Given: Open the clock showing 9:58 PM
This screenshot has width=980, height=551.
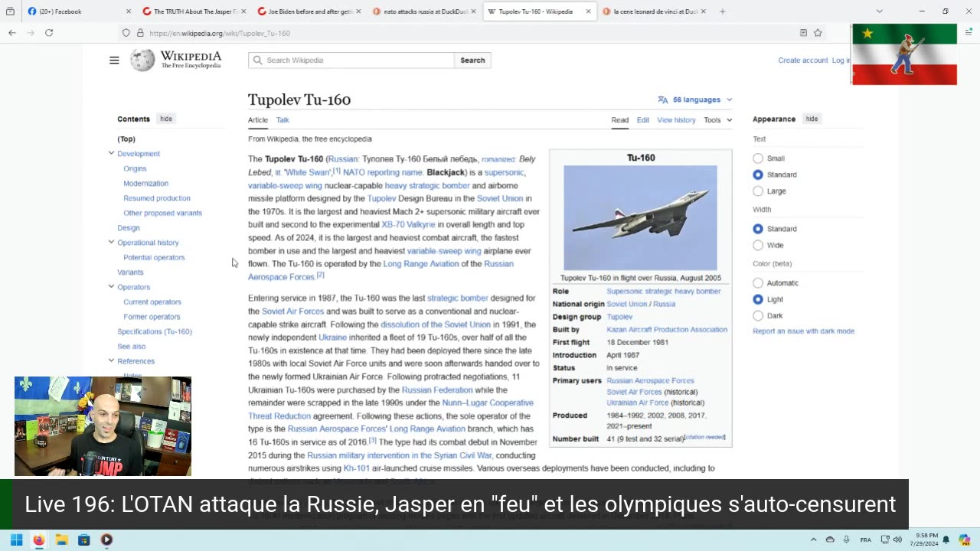Looking at the screenshot, I should click(x=925, y=540).
